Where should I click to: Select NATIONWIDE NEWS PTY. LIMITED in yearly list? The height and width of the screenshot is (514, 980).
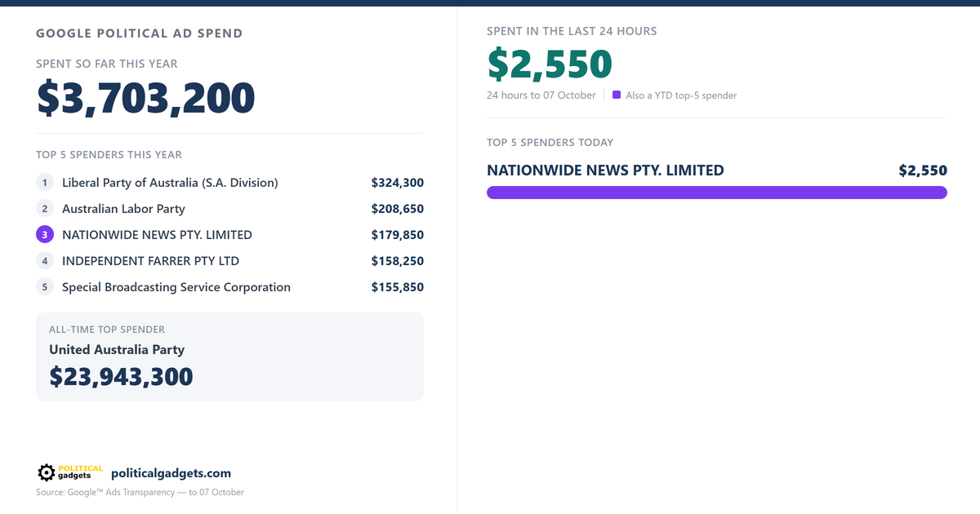click(x=157, y=235)
